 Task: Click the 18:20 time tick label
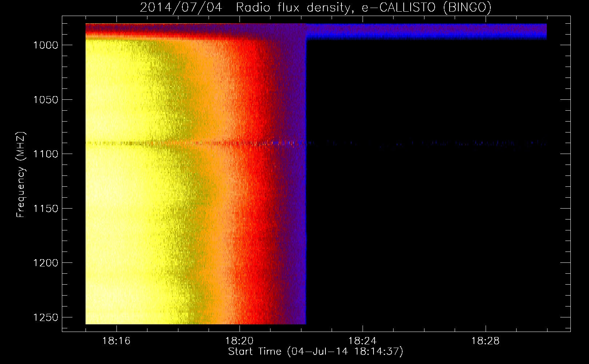[x=240, y=341]
